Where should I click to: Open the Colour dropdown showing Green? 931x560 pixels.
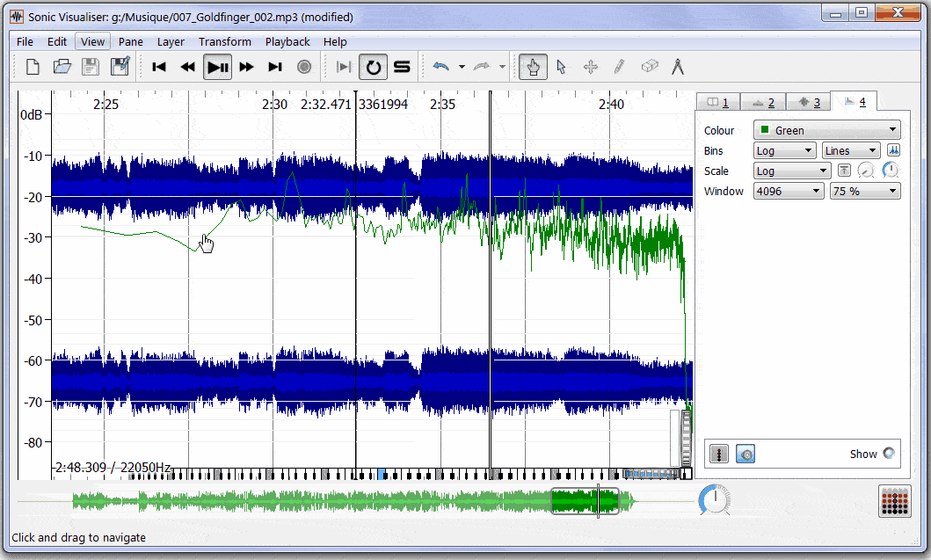pos(827,130)
